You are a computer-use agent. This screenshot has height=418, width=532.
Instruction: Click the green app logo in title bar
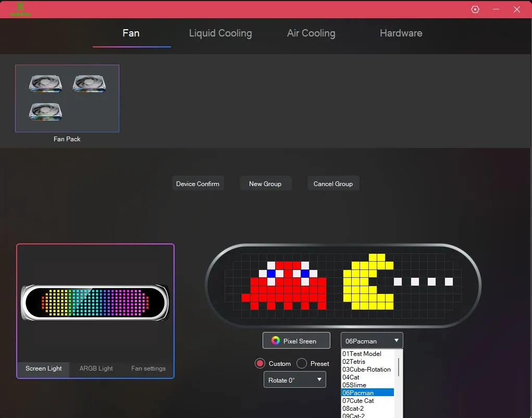point(20,9)
